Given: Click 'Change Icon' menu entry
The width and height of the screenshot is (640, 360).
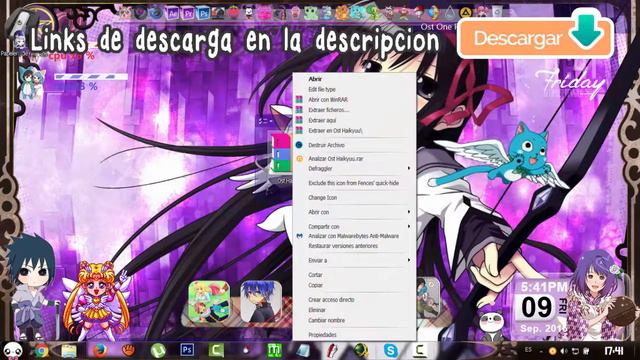Looking at the screenshot, I should pyautogui.click(x=354, y=198).
